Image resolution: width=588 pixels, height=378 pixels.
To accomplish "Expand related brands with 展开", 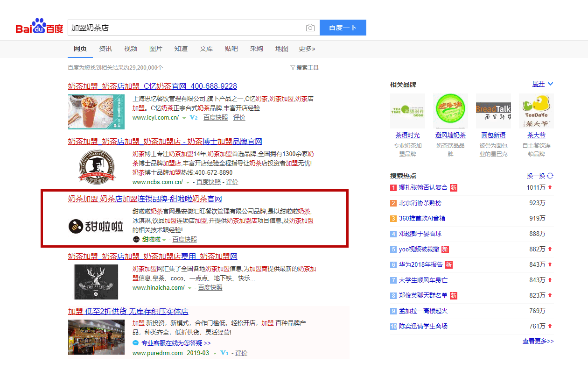I will pyautogui.click(x=543, y=84).
